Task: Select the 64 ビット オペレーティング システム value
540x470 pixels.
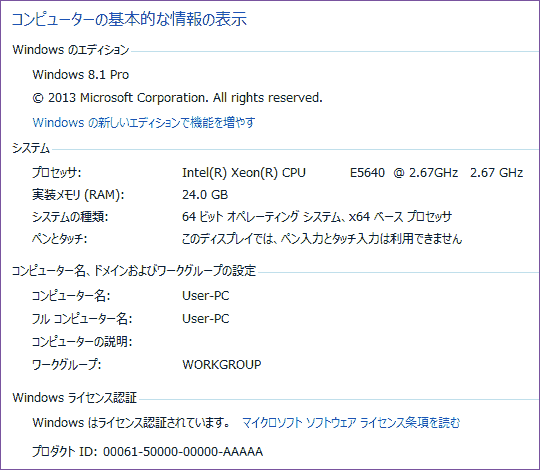Action: (x=317, y=217)
